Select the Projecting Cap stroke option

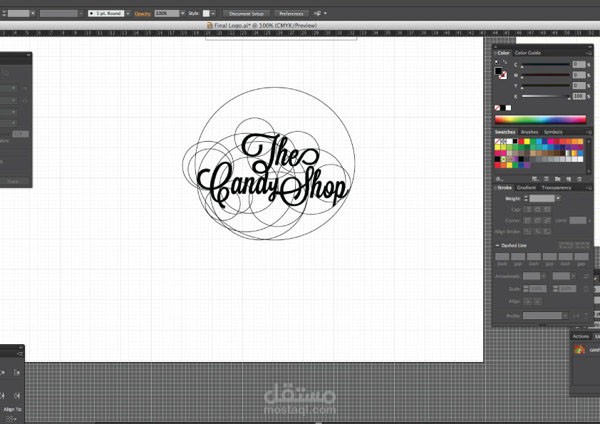[548, 209]
